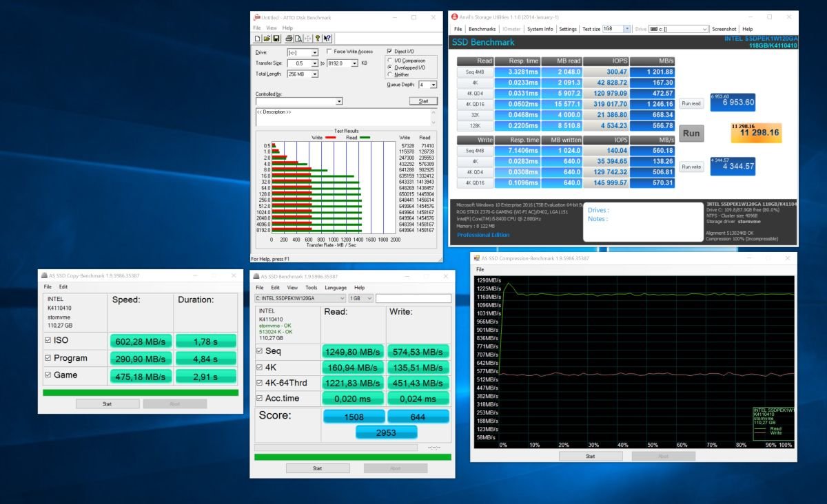
Task: Click the green progress bar in AS SSD Benchmark
Action: (353, 456)
